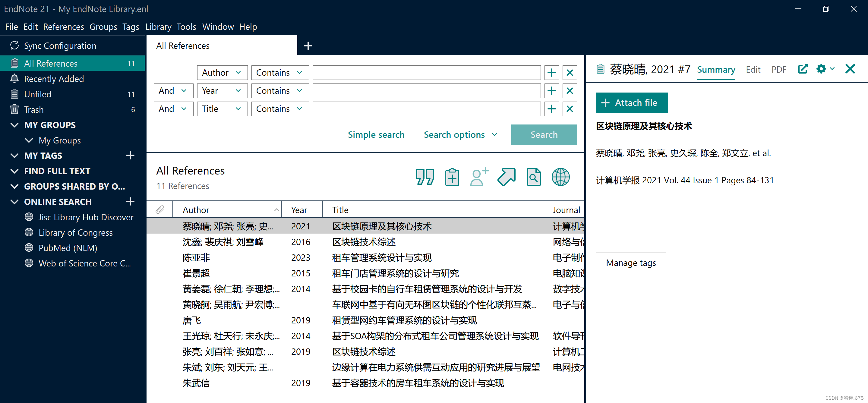Add search row after Author row
The width and height of the screenshot is (868, 403).
552,72
